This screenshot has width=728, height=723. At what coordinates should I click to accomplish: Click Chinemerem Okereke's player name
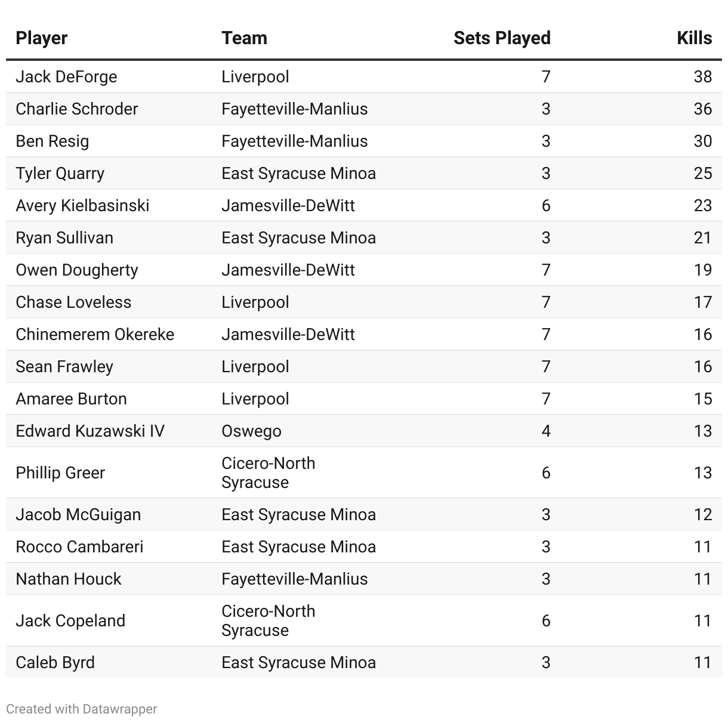[95, 335]
